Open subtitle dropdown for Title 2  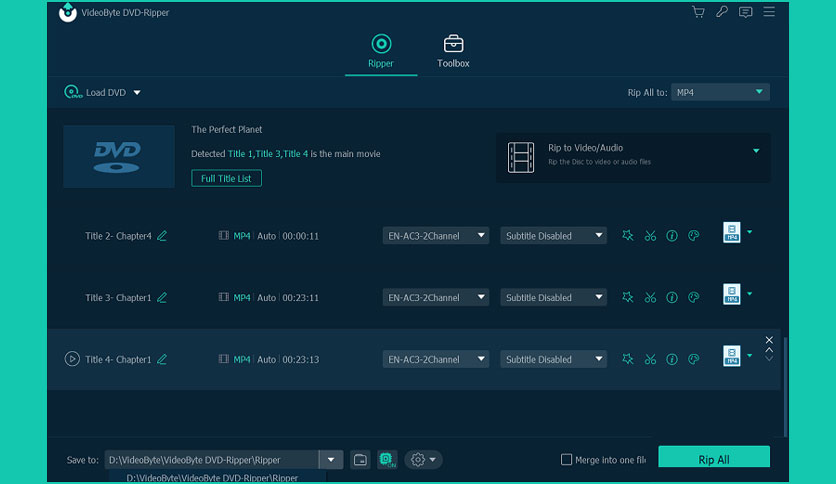553,236
